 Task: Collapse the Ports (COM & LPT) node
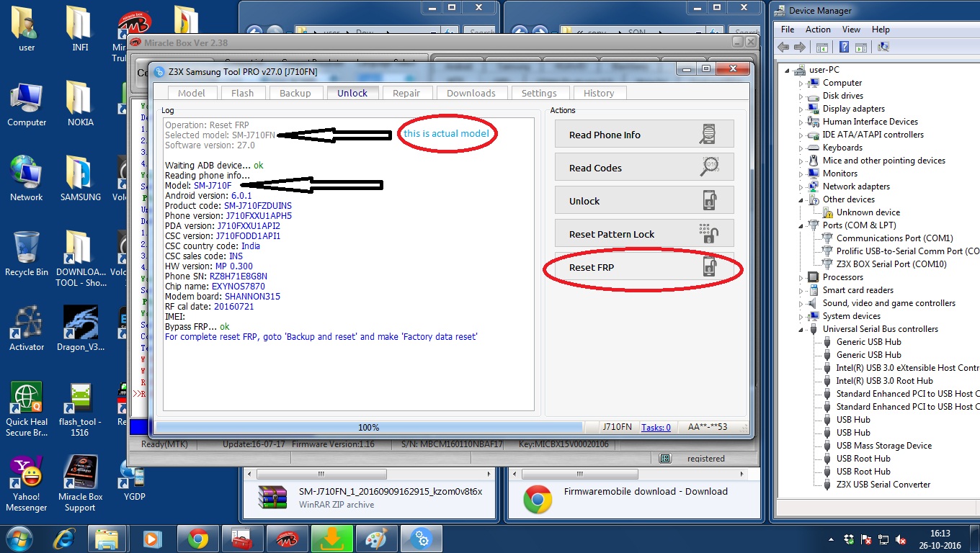coord(801,225)
